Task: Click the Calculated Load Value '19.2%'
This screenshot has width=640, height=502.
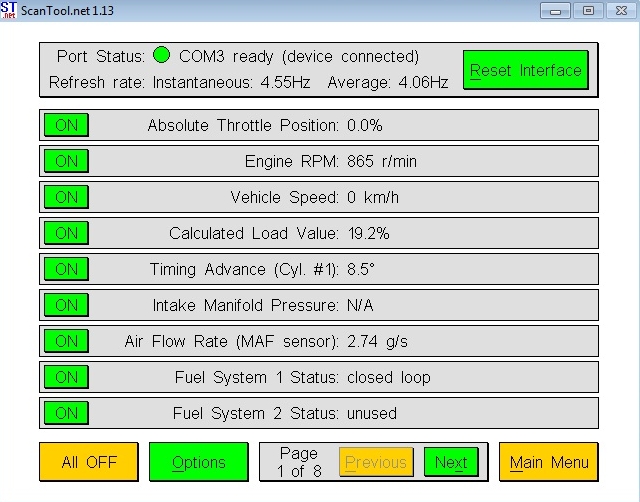Action: click(x=369, y=233)
